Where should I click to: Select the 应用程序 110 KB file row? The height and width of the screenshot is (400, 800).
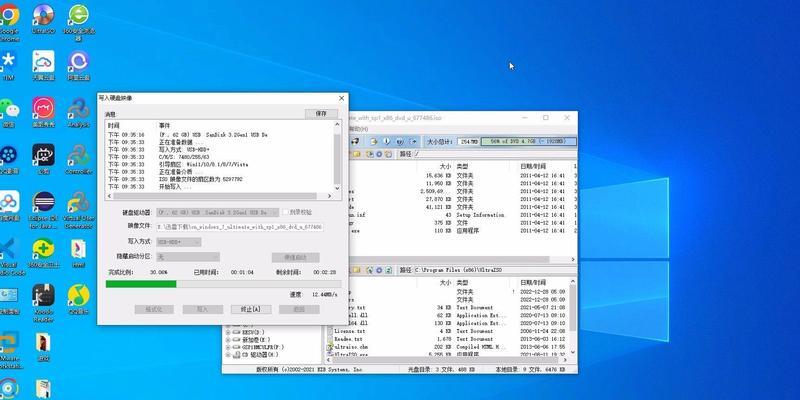pos(463,231)
